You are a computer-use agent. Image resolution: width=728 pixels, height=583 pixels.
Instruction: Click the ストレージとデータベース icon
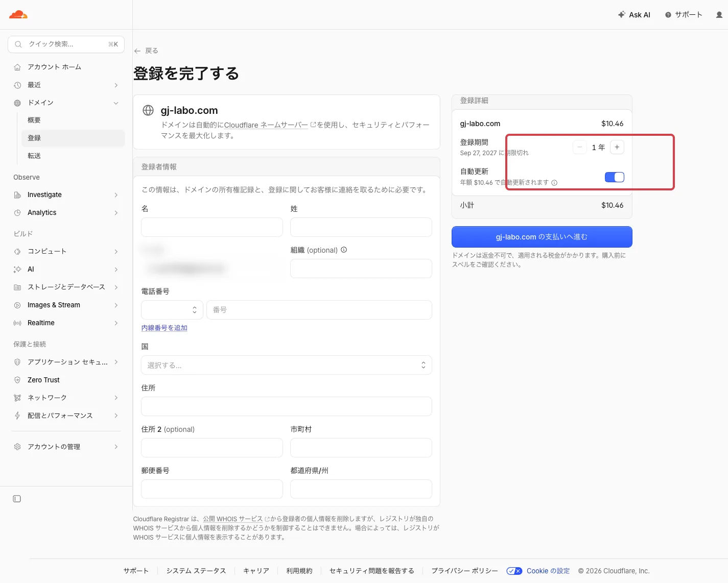pyautogui.click(x=17, y=287)
